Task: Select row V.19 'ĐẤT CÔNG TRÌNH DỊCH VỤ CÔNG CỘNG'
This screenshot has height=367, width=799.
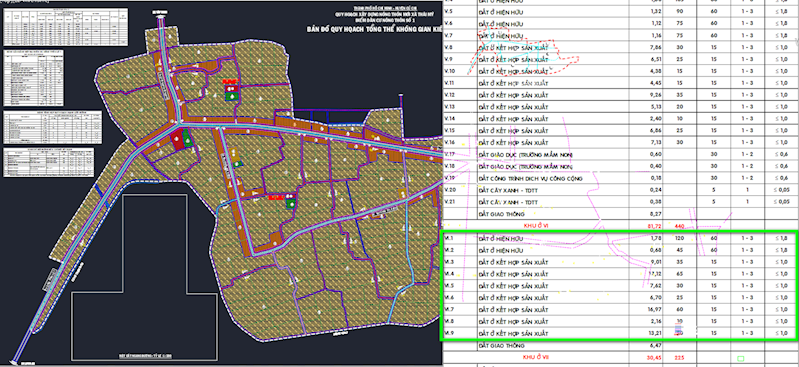Action: 530,178
